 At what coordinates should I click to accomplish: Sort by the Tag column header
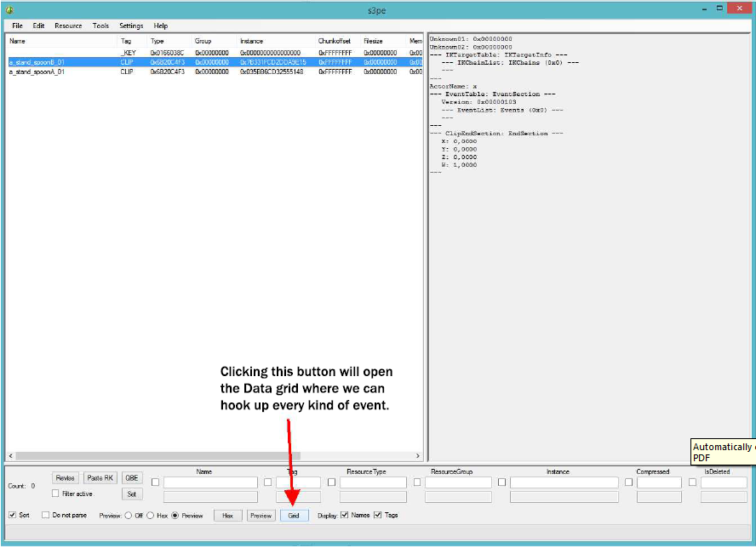pos(132,41)
